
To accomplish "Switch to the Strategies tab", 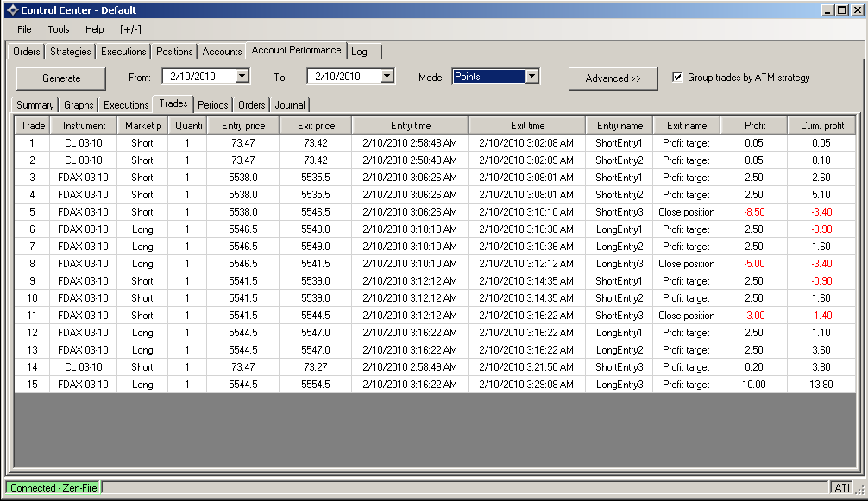I will pos(70,52).
